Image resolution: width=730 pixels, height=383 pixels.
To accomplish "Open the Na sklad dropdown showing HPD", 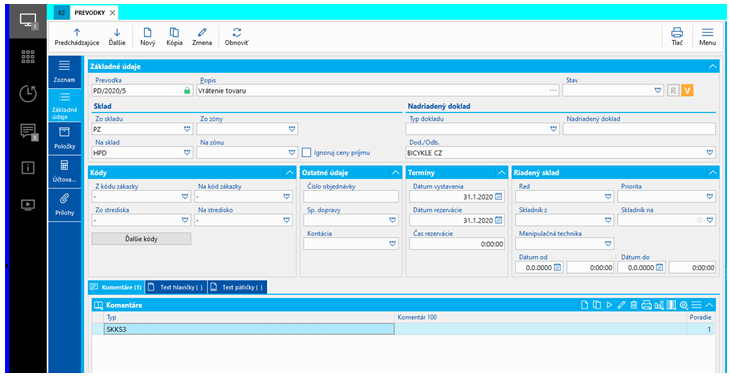I will [x=187, y=153].
